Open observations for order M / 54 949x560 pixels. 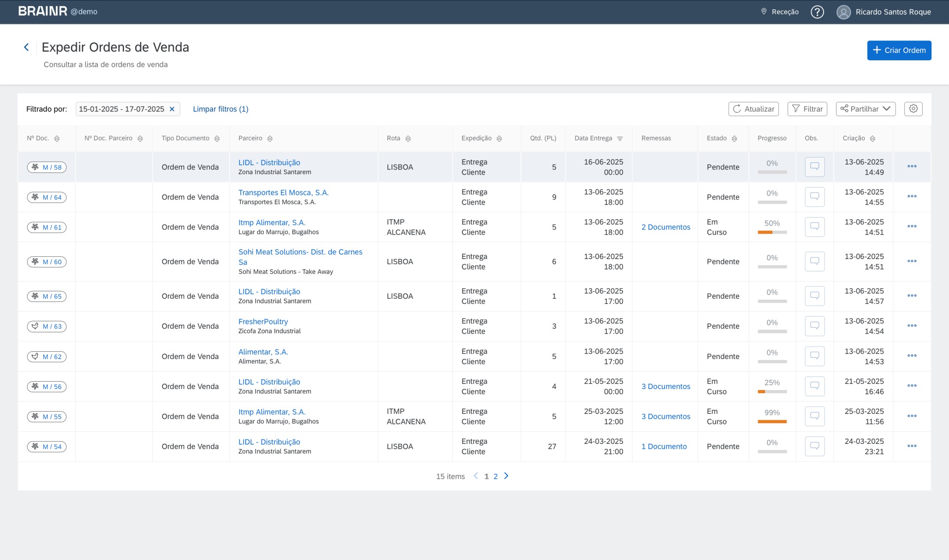click(814, 446)
